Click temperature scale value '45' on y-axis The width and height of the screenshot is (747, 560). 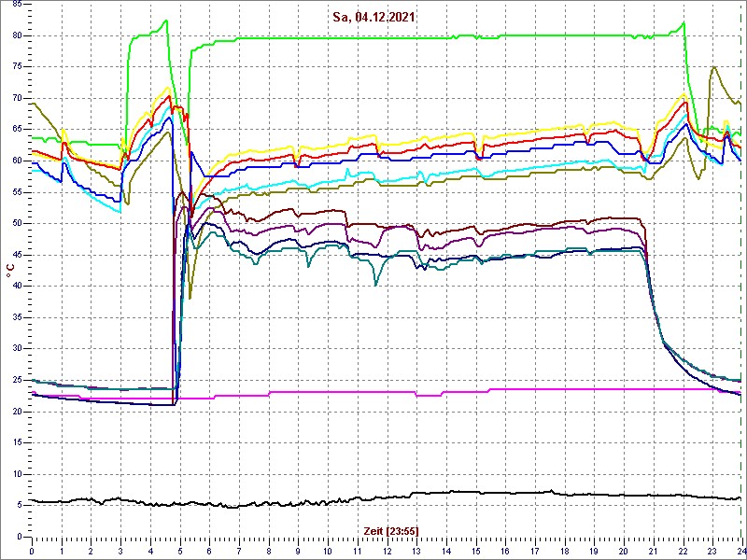point(18,255)
